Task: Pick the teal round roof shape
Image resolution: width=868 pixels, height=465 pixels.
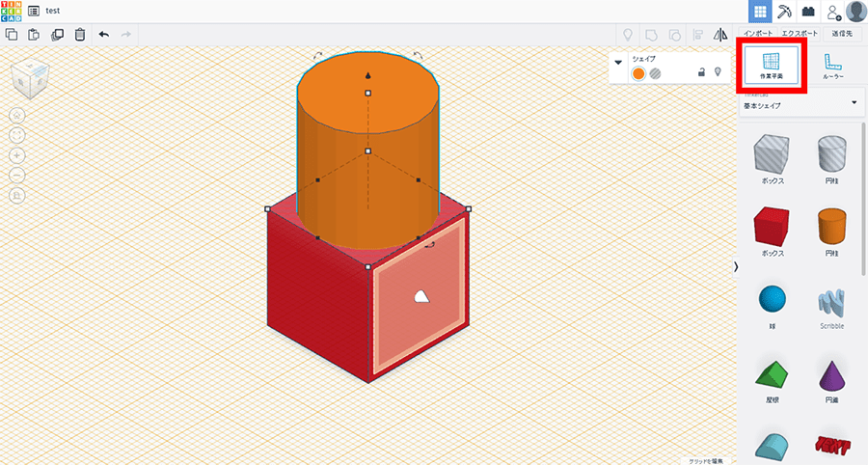Action: (773, 447)
